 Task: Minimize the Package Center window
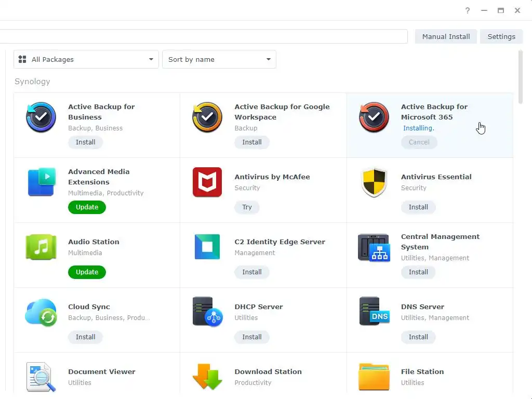coord(484,10)
